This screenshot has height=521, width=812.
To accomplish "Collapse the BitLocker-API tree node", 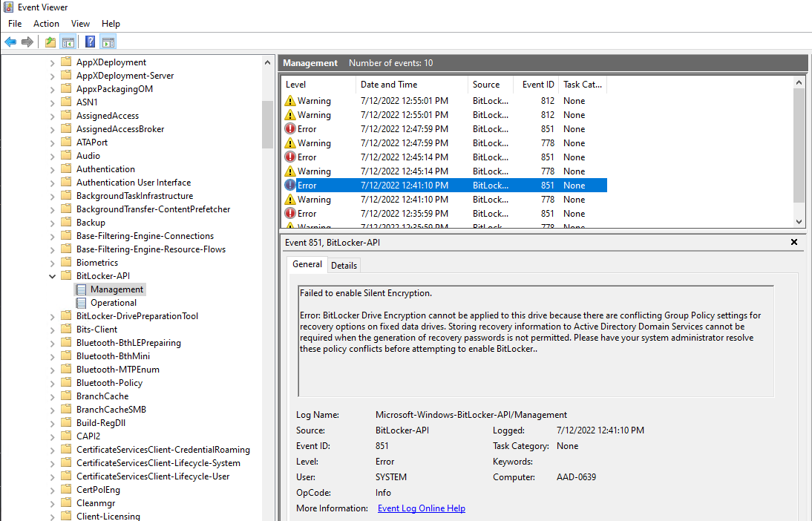I will pyautogui.click(x=51, y=275).
